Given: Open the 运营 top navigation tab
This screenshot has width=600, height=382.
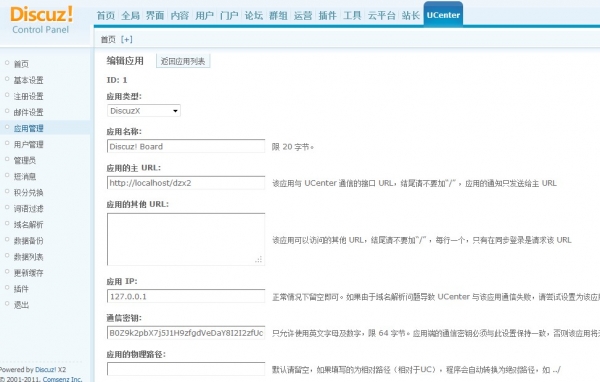Looking at the screenshot, I should coord(303,16).
